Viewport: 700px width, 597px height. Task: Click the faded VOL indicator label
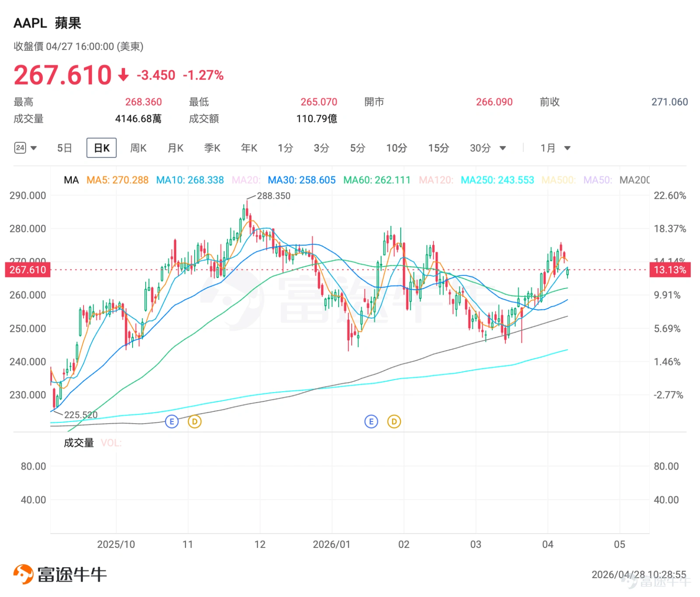click(x=111, y=443)
